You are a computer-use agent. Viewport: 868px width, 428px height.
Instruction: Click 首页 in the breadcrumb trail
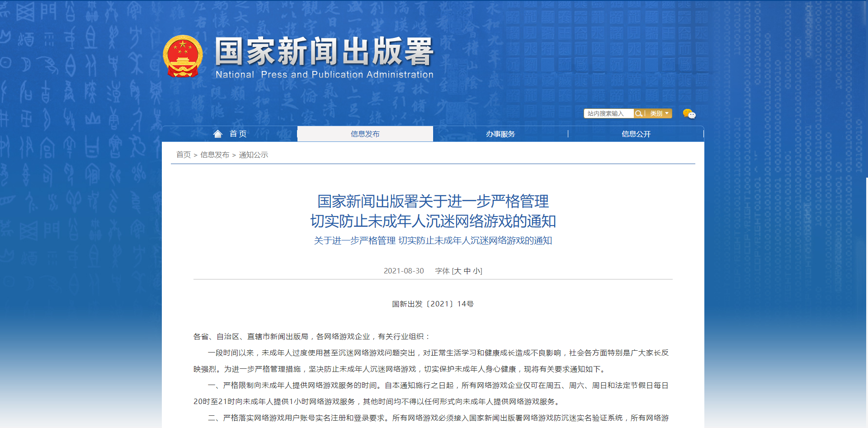[183, 155]
